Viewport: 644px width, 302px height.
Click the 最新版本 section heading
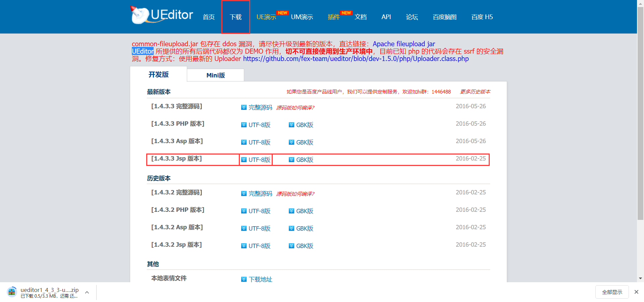(x=159, y=92)
